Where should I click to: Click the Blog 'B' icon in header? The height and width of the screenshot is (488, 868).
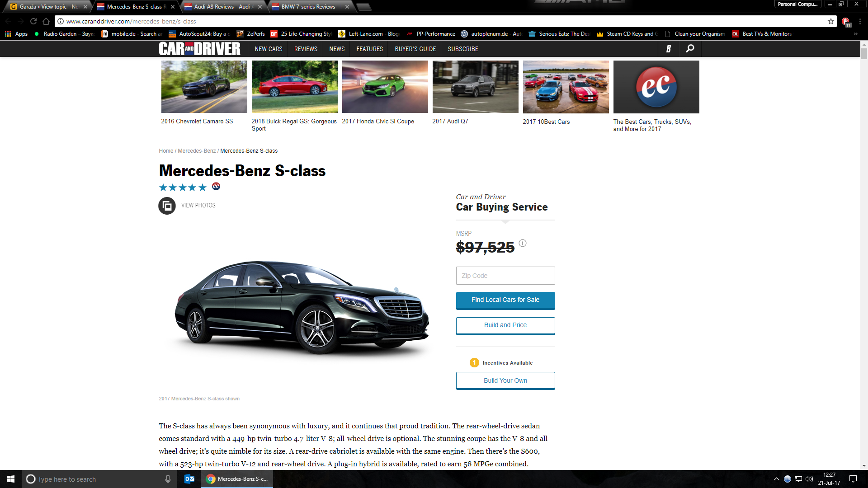click(x=668, y=48)
